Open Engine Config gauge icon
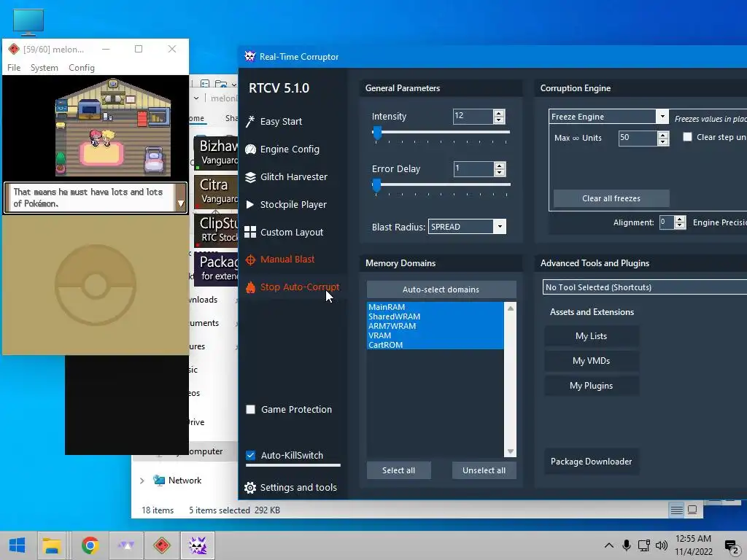 pos(250,149)
